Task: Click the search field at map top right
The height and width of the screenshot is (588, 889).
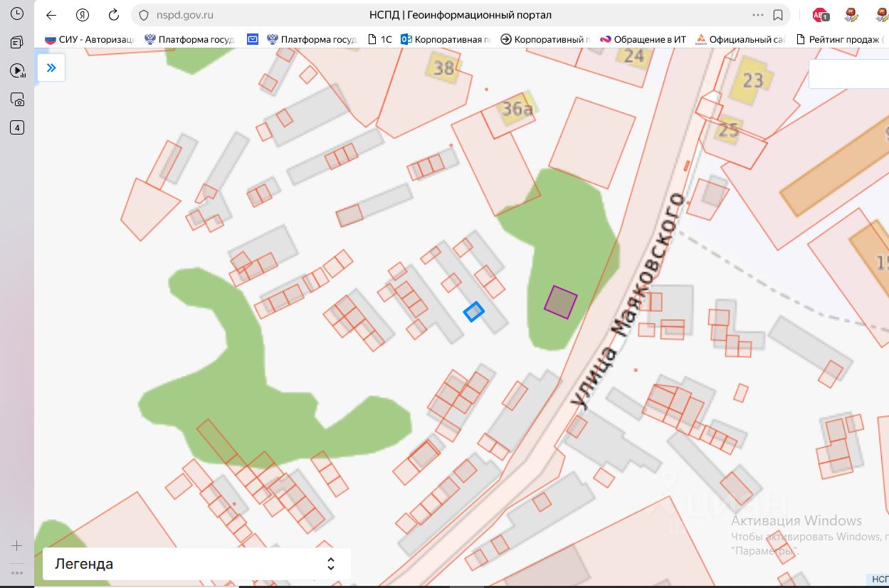Action: click(x=848, y=73)
